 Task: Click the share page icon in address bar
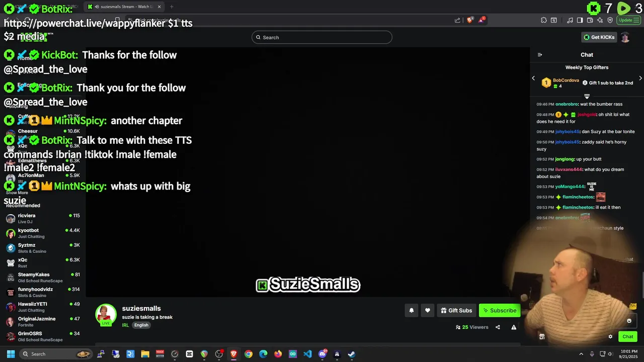[x=457, y=20]
